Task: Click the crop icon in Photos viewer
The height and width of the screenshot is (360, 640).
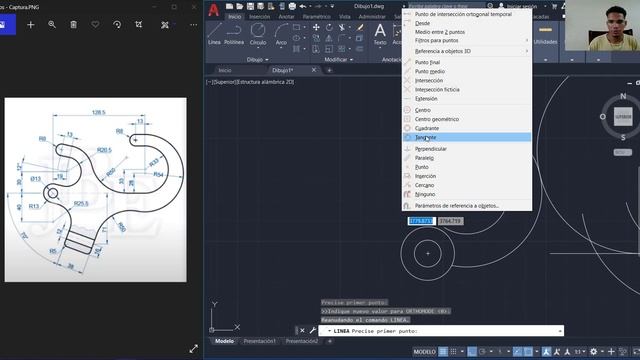Action: pyautogui.click(x=139, y=24)
